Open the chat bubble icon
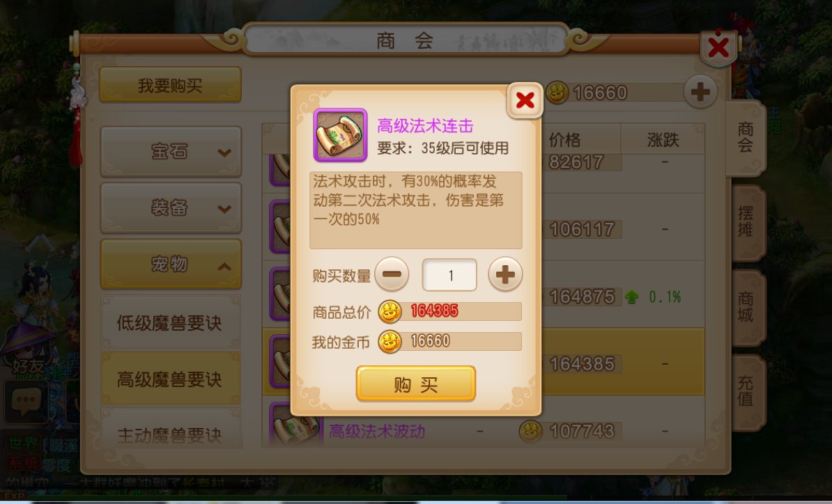Viewport: 832px width, 504px height. pyautogui.click(x=26, y=401)
